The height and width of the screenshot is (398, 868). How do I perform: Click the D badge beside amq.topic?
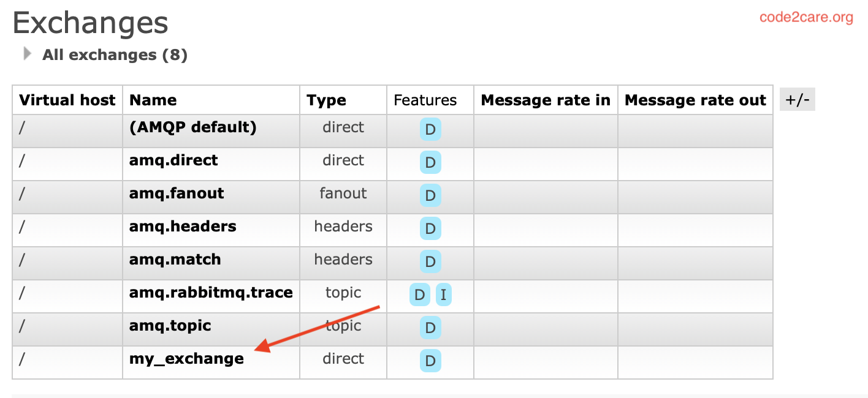[x=430, y=328]
